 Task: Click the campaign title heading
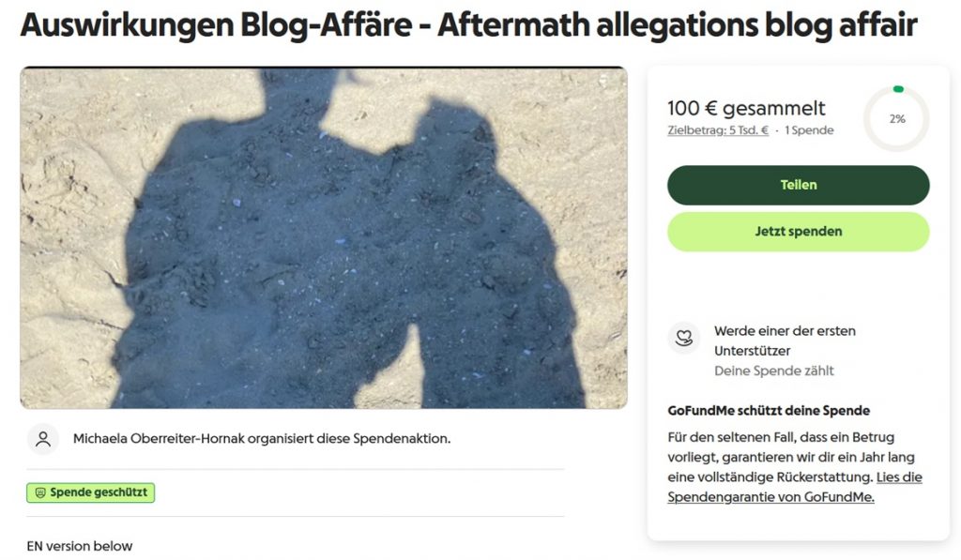click(469, 25)
